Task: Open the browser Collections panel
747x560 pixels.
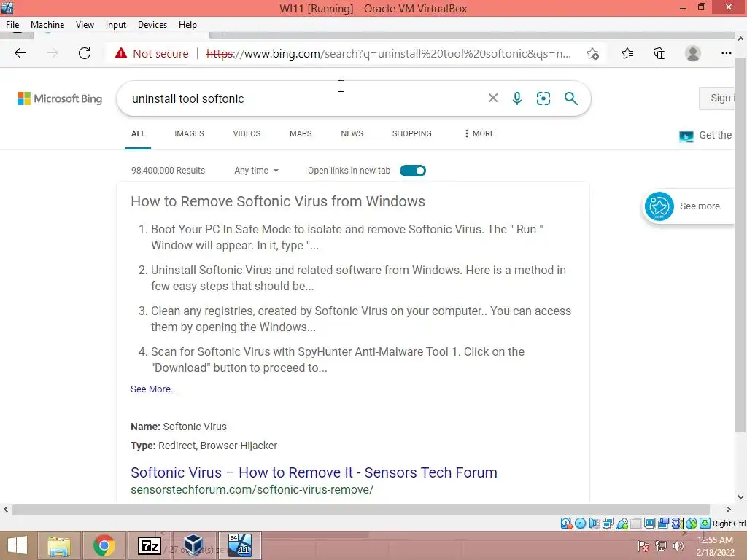Action: (659, 54)
